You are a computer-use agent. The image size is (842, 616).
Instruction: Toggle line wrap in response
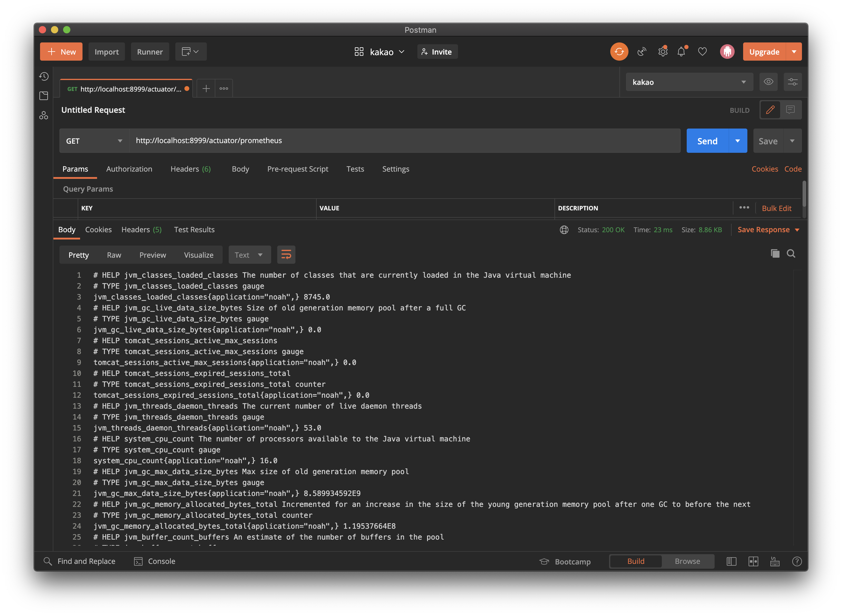[286, 255]
